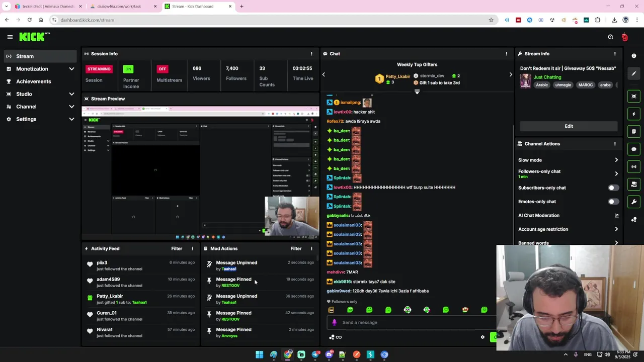
Task: Click the Kick logo
Action: click(34, 37)
